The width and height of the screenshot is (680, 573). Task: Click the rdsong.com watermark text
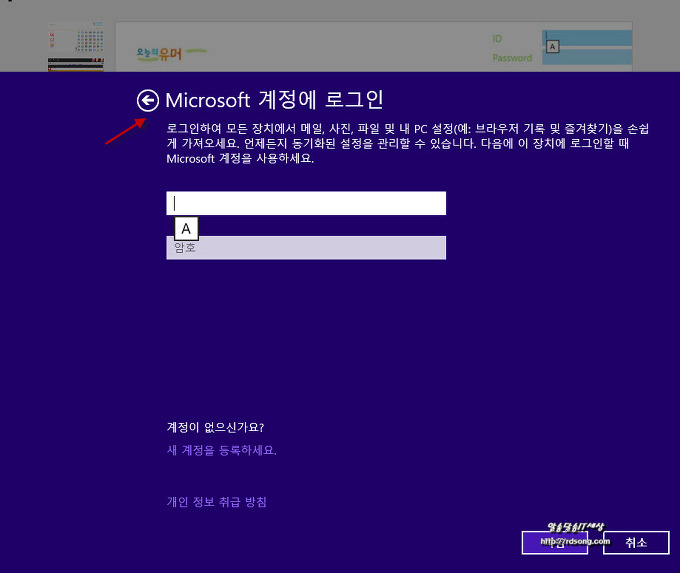click(x=575, y=541)
